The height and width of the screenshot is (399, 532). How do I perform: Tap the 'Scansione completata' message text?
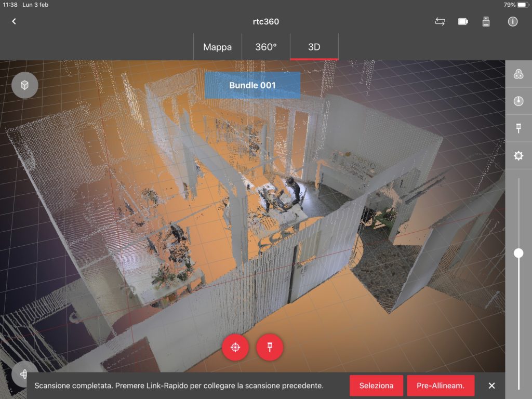pos(179,386)
